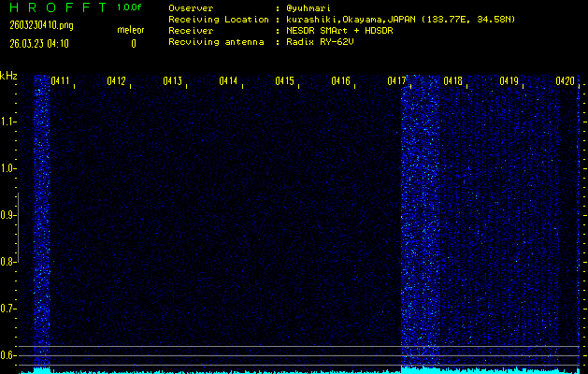Click the kHz axis unit label
Screen dimensions: 588x374
[x=8, y=75]
